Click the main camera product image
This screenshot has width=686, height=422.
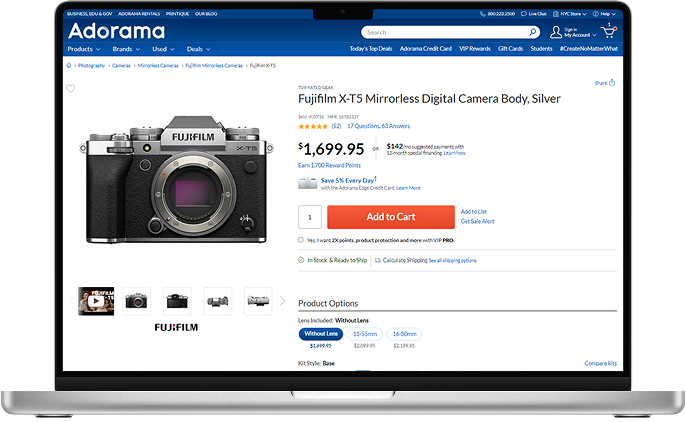176,179
